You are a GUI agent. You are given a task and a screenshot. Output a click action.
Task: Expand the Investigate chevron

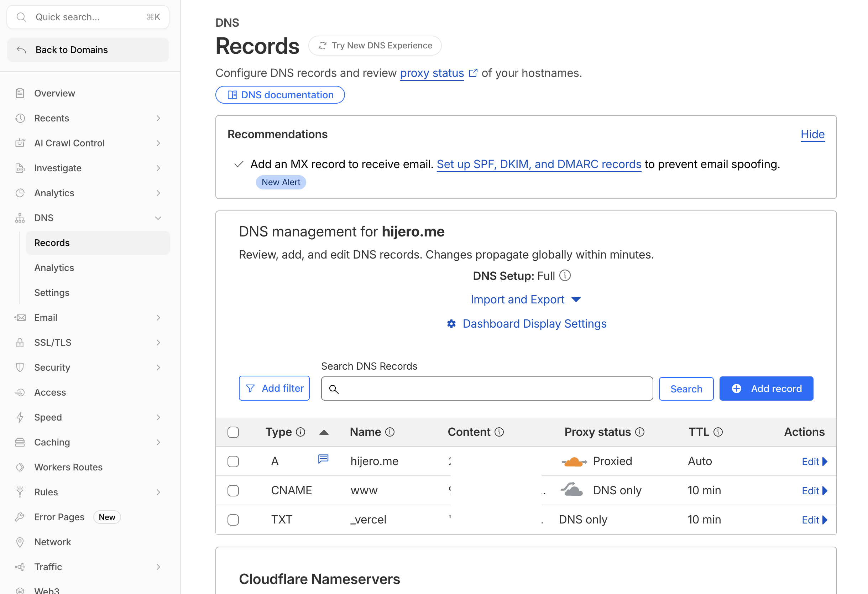pyautogui.click(x=158, y=168)
